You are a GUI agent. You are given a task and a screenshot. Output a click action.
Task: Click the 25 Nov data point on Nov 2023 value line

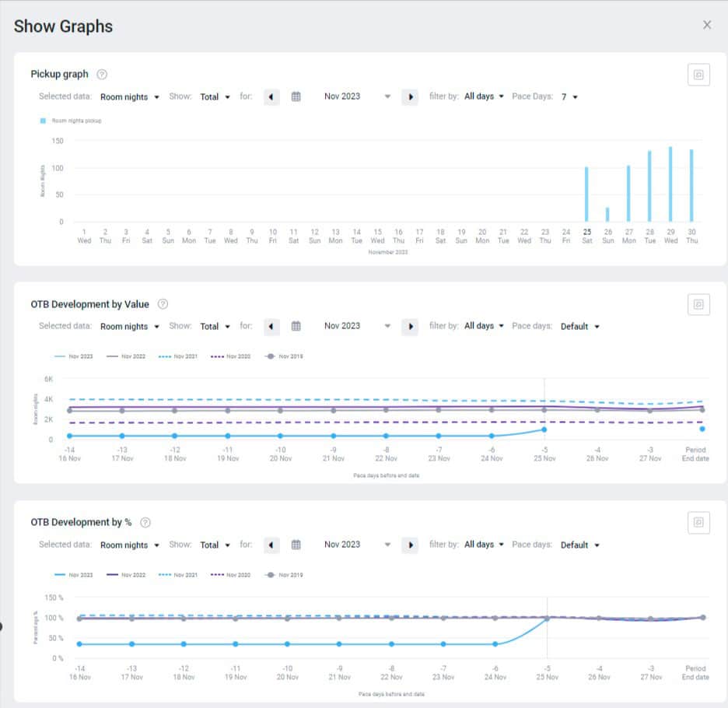(544, 429)
